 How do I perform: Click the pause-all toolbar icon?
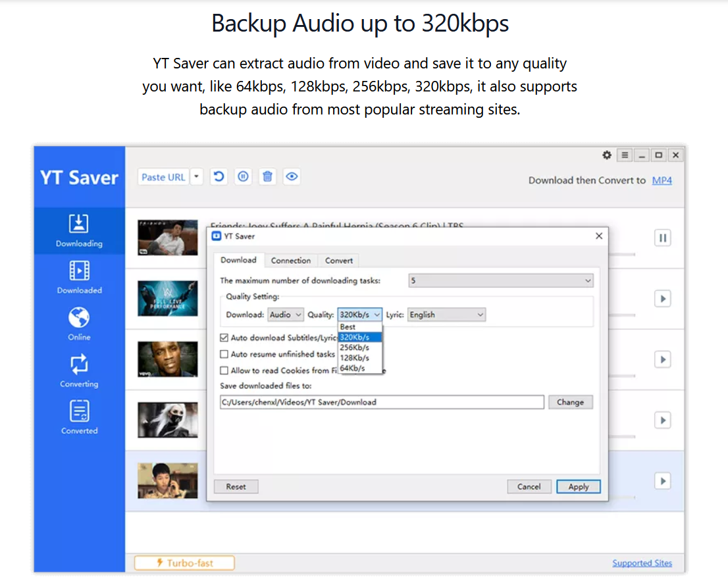coord(243,177)
